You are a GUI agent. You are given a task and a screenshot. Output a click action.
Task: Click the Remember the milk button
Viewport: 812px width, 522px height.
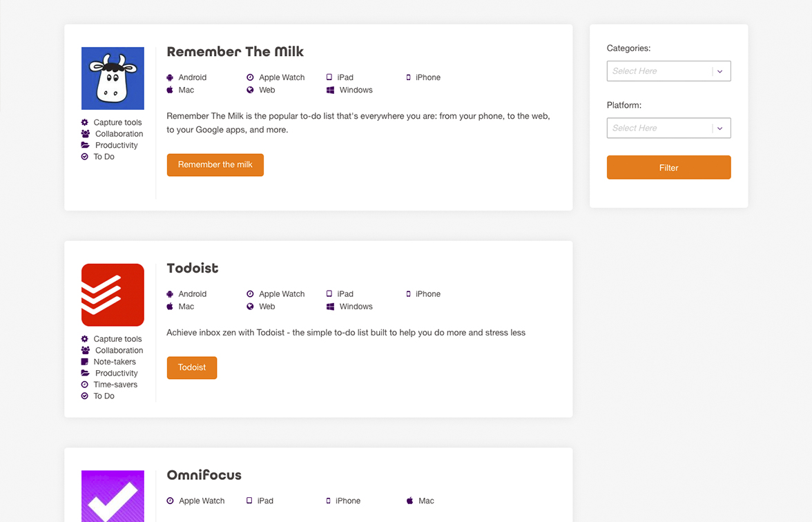coord(215,165)
